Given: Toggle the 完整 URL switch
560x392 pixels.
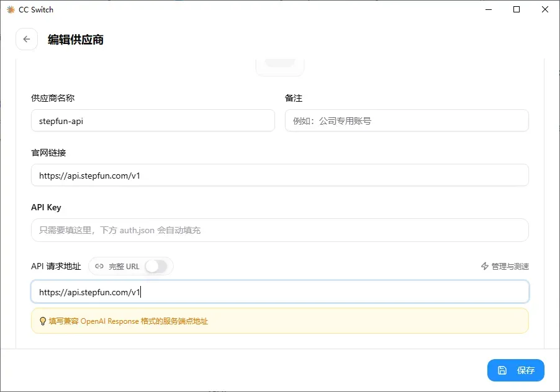Looking at the screenshot, I should pos(156,266).
